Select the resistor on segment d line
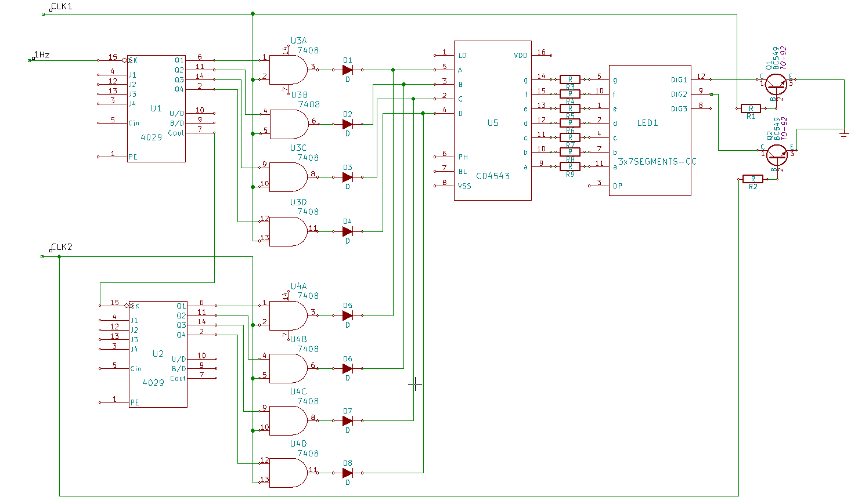This screenshot has height=504, width=858. [570, 123]
